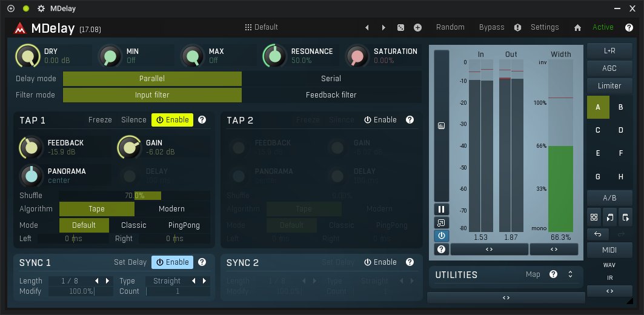Switch to preset slot B
This screenshot has width=644, height=315.
point(620,107)
